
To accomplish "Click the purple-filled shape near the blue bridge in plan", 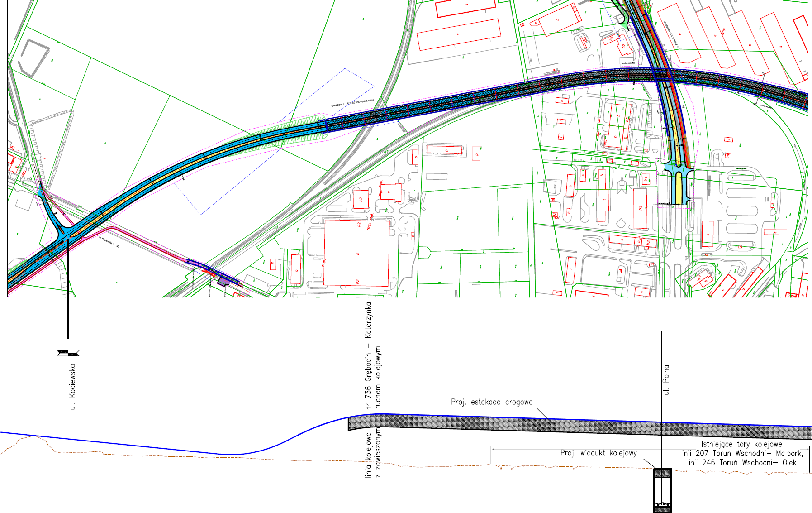I will 224,281.
